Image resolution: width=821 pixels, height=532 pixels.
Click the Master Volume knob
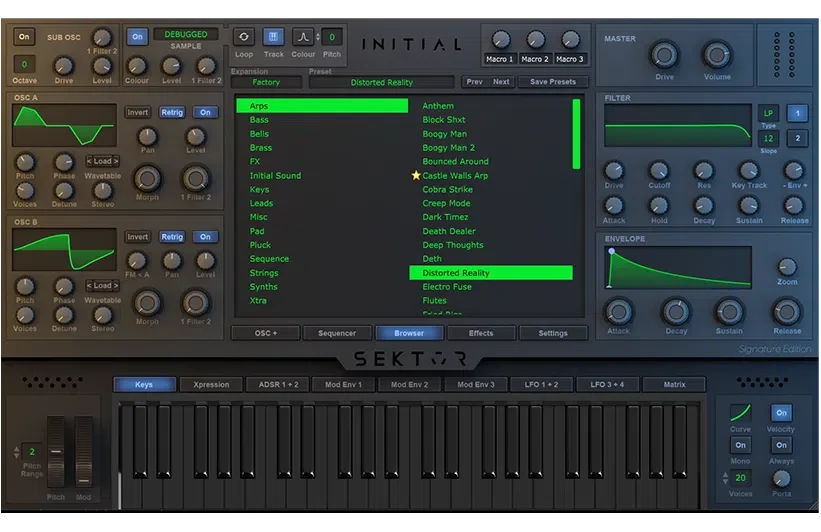(717, 55)
